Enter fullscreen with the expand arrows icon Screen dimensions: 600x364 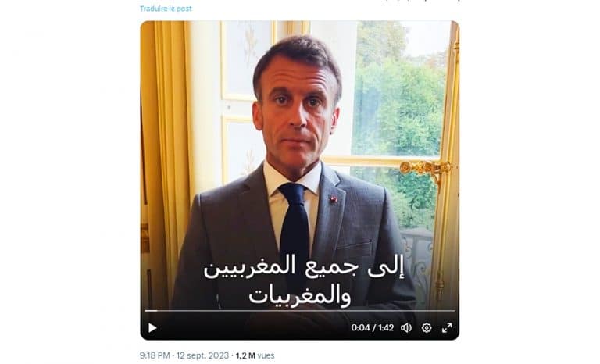pos(447,328)
